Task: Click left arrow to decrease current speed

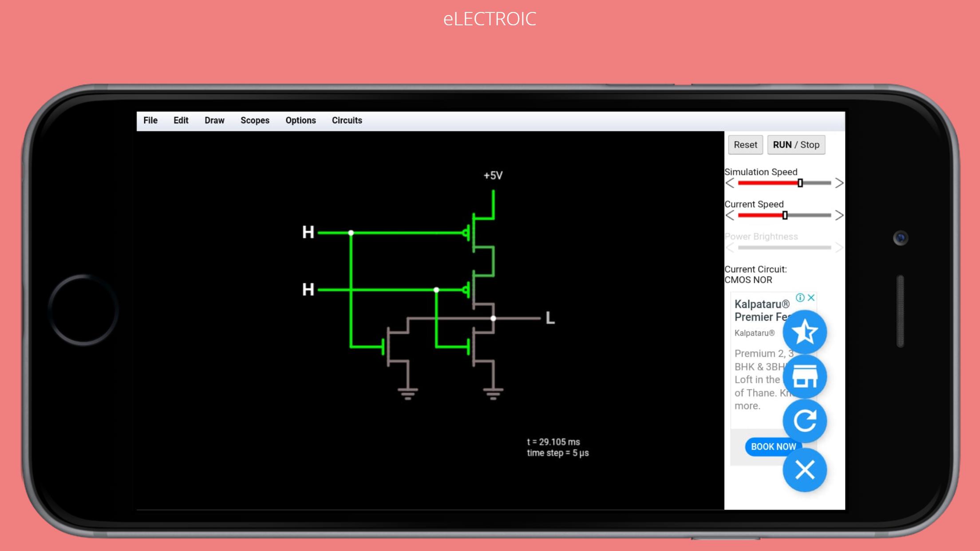Action: [730, 215]
